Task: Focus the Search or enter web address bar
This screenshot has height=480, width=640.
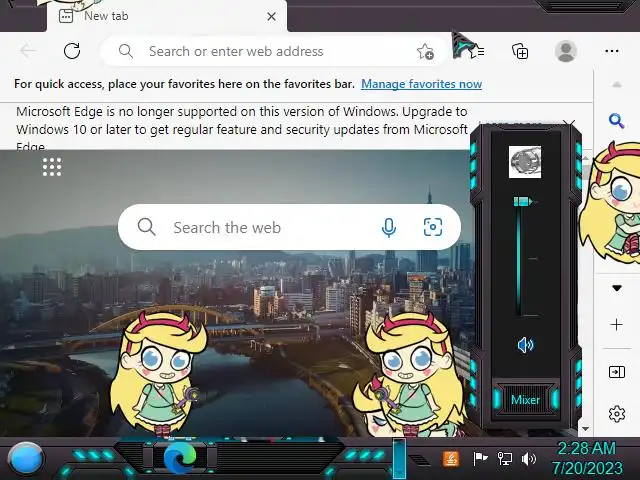Action: [273, 51]
